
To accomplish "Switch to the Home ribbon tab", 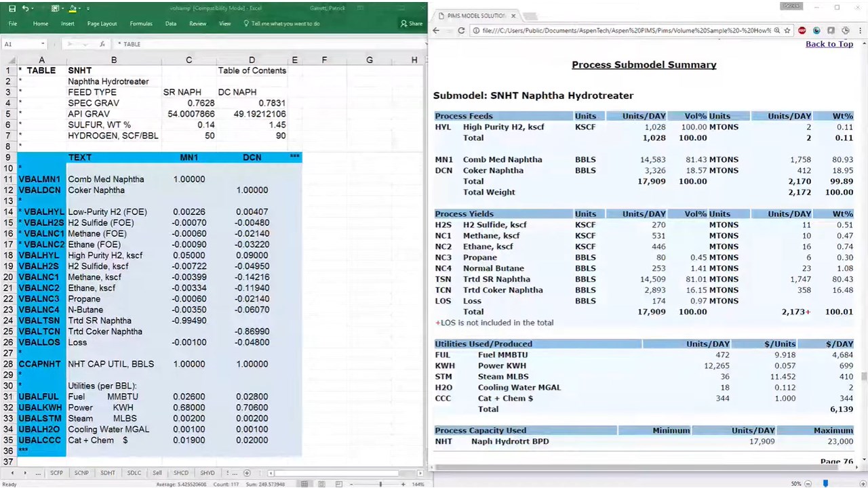I will pyautogui.click(x=41, y=24).
